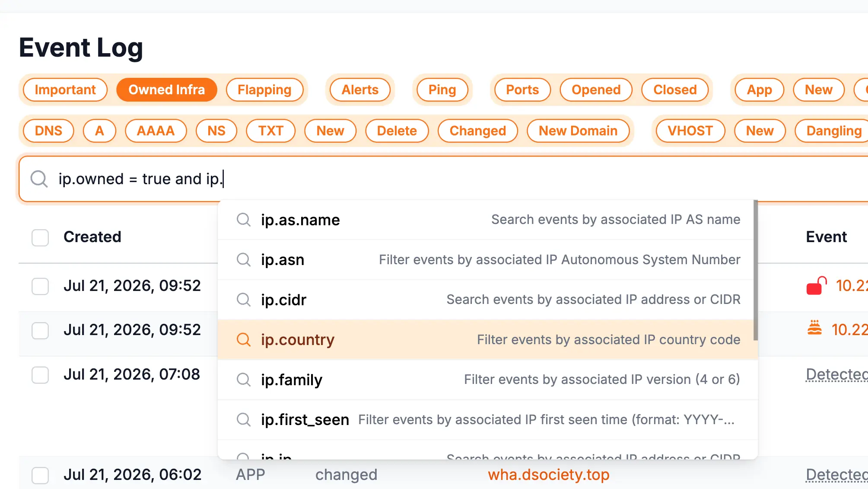Open the wha.dsociety.top link
868x489 pixels.
[548, 475]
